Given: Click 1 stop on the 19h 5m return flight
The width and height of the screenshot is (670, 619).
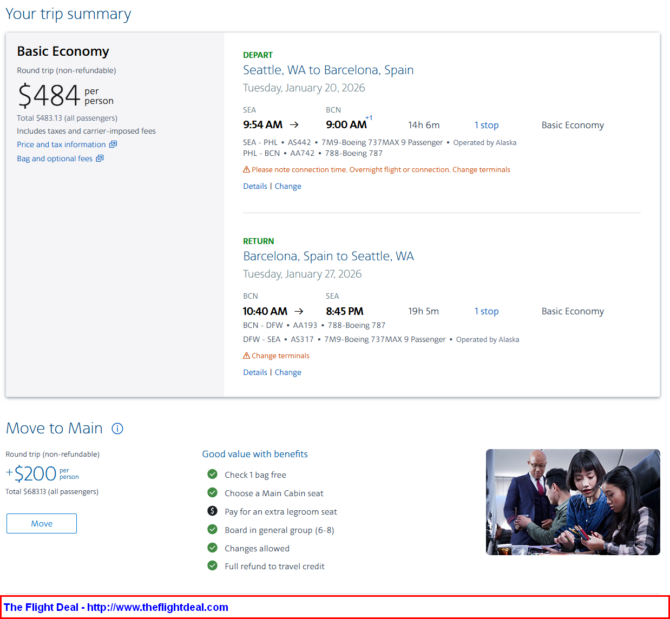Looking at the screenshot, I should tap(486, 311).
